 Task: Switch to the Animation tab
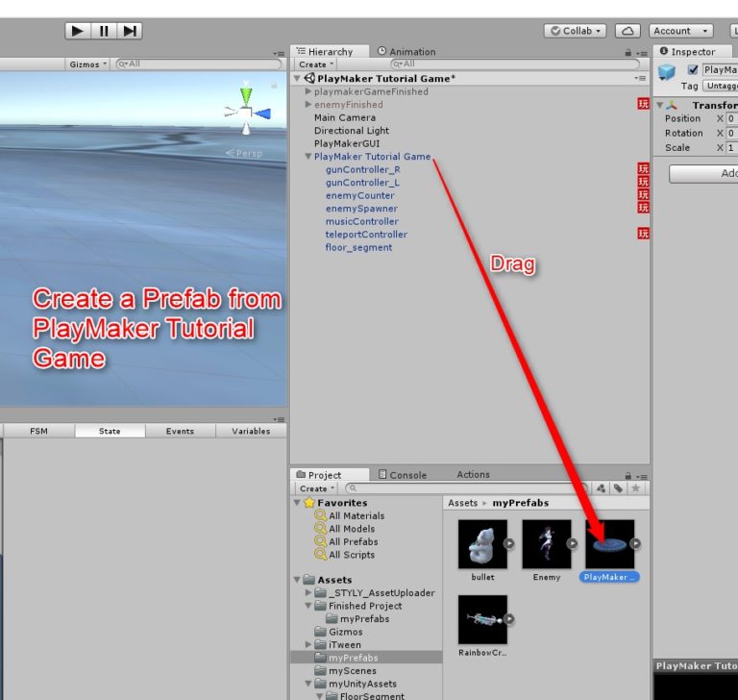click(x=406, y=51)
